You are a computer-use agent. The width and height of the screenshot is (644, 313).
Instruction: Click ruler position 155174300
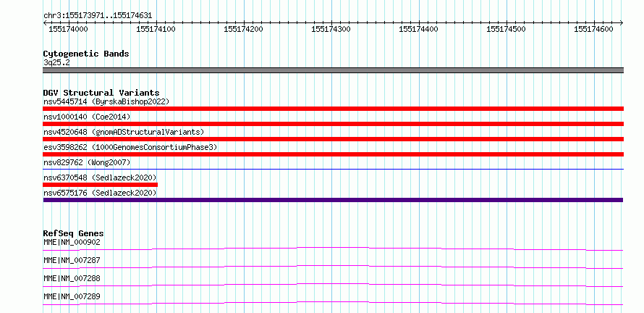click(x=331, y=29)
